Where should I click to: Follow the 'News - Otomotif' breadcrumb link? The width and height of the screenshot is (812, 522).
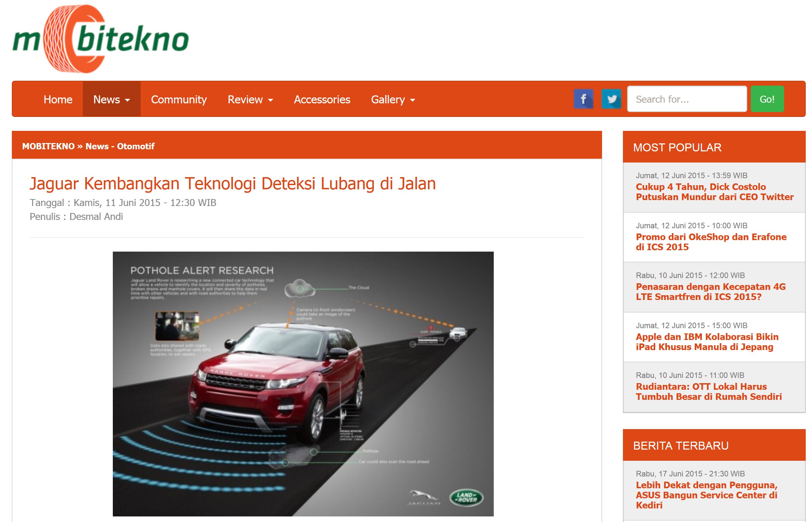tap(120, 146)
